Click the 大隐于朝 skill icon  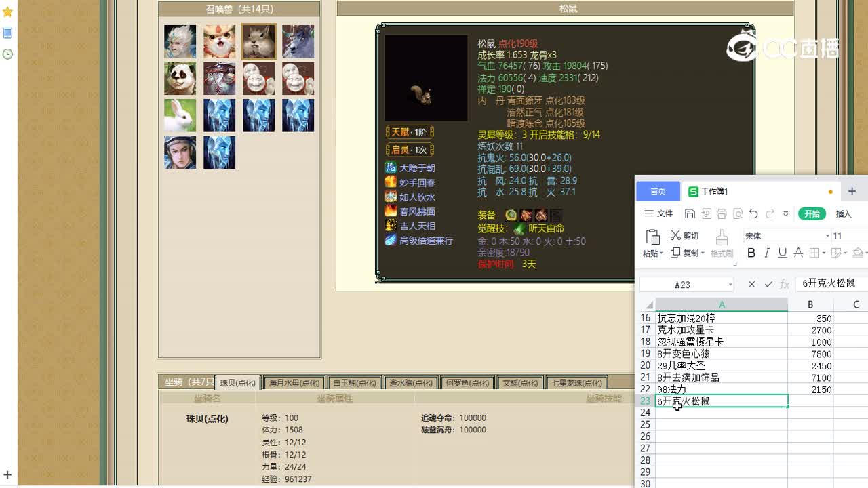pos(391,167)
